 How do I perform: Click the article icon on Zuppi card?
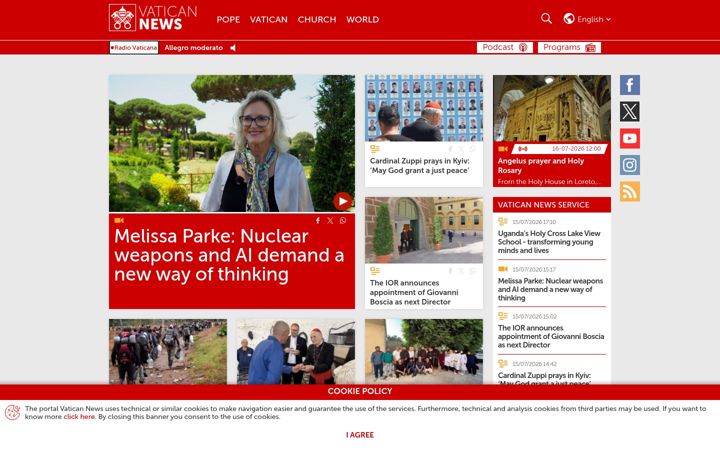point(375,149)
